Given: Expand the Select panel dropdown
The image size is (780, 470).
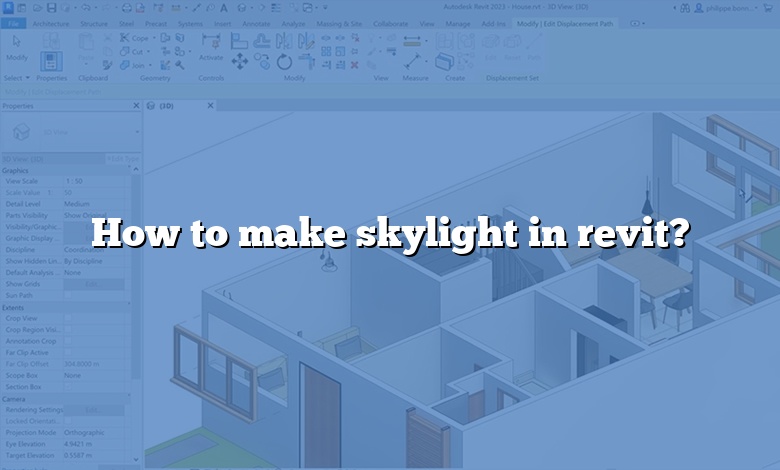Looking at the screenshot, I should pos(28,77).
